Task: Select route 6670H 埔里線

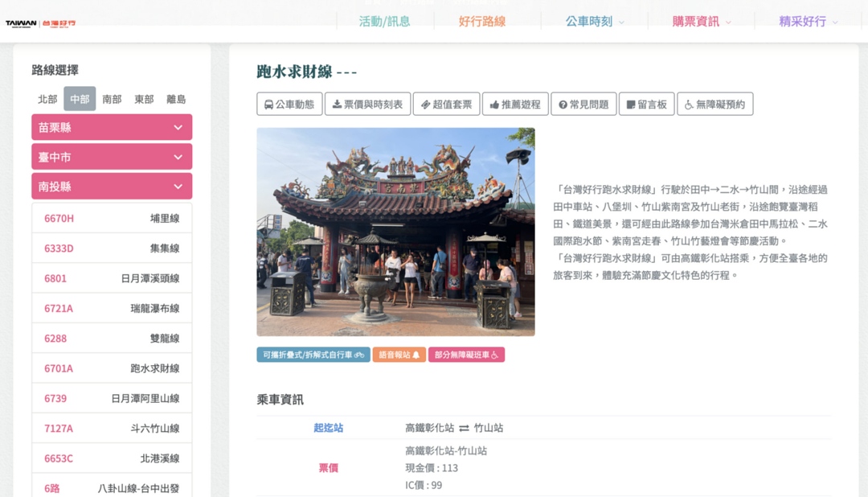Action: click(112, 218)
